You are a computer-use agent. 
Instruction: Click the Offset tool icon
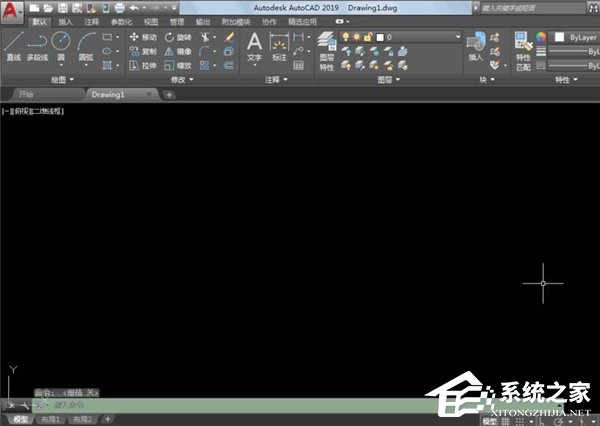click(229, 65)
